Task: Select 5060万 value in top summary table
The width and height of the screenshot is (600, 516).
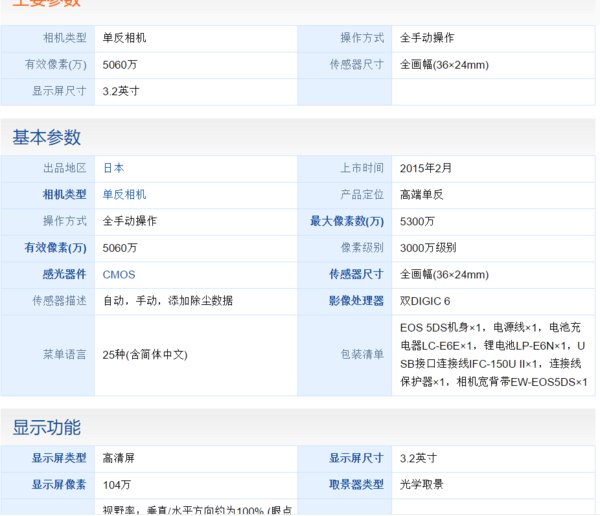Action: pos(120,65)
